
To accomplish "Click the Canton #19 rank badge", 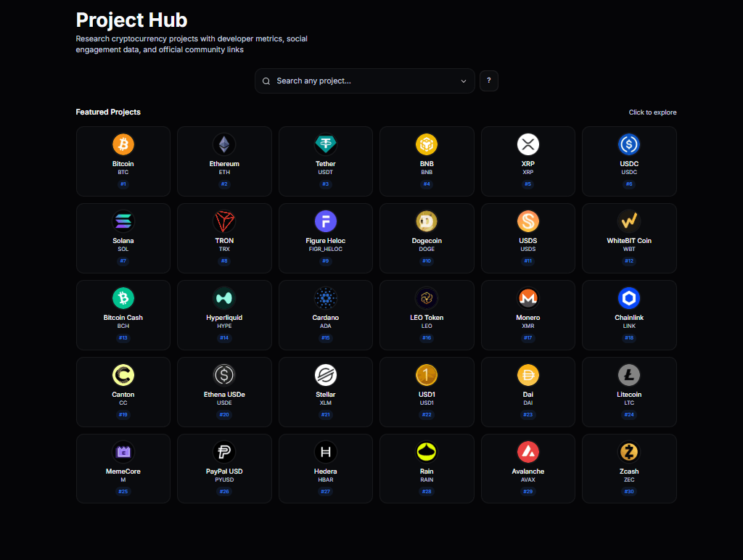I will 123,414.
